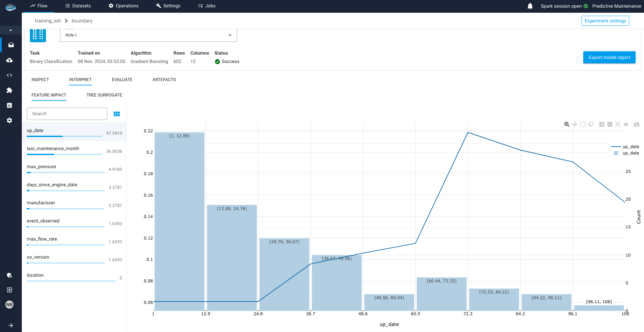Image resolution: width=644 pixels, height=332 pixels.
Task: Open the Datasets menu in the top bar
Action: (x=78, y=6)
